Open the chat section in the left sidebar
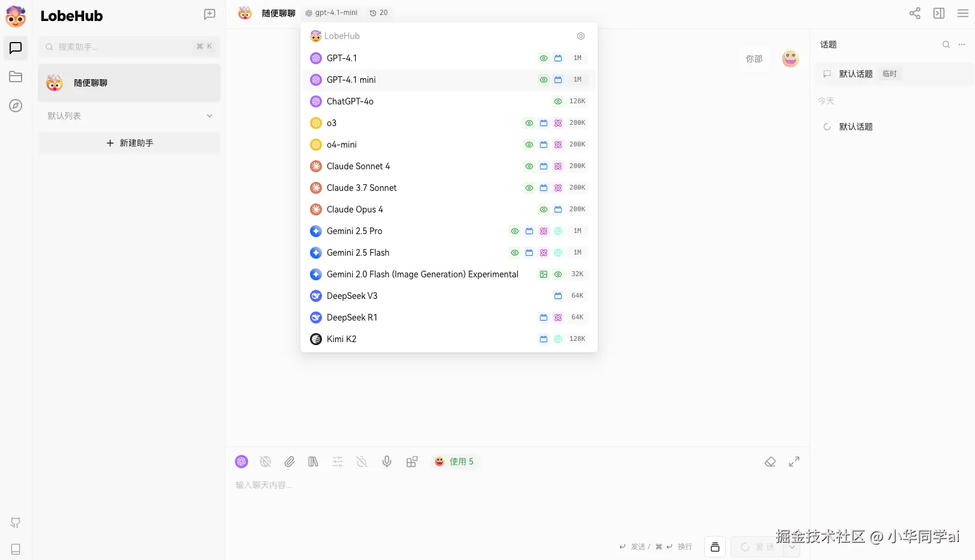The width and height of the screenshot is (975, 560). tap(16, 48)
